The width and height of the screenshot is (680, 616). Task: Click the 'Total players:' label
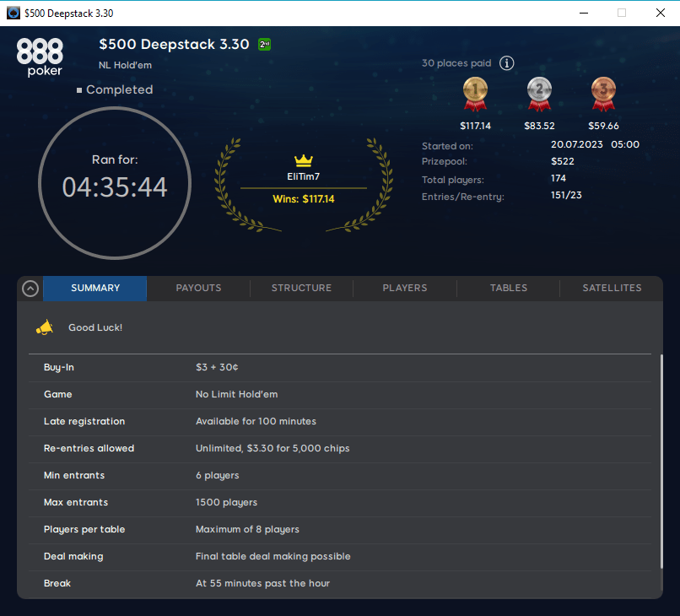click(453, 180)
